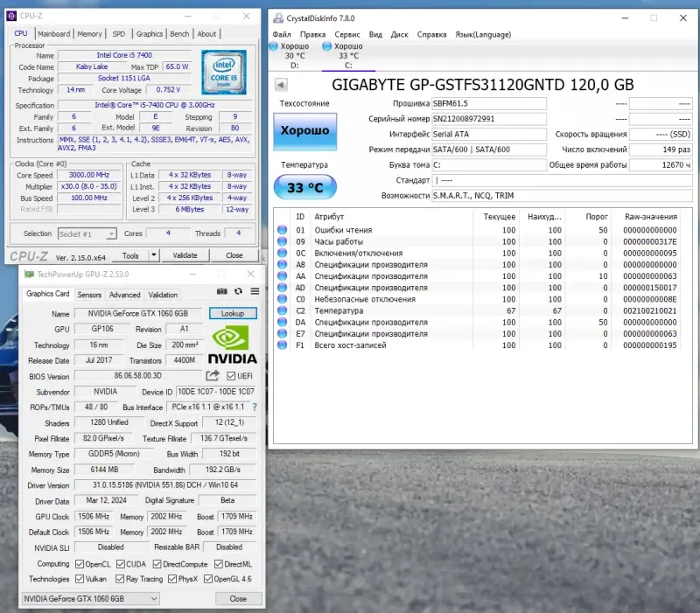
Task: Toggle the DirectCompute checkbox
Action: pos(157,564)
